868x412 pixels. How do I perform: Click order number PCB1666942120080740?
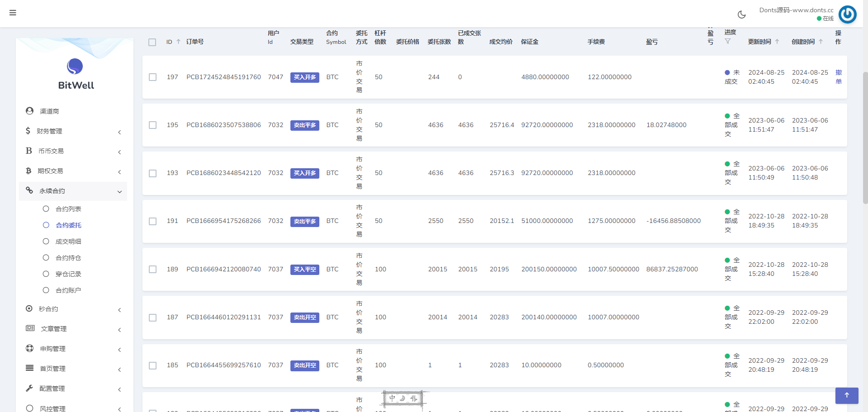223,269
